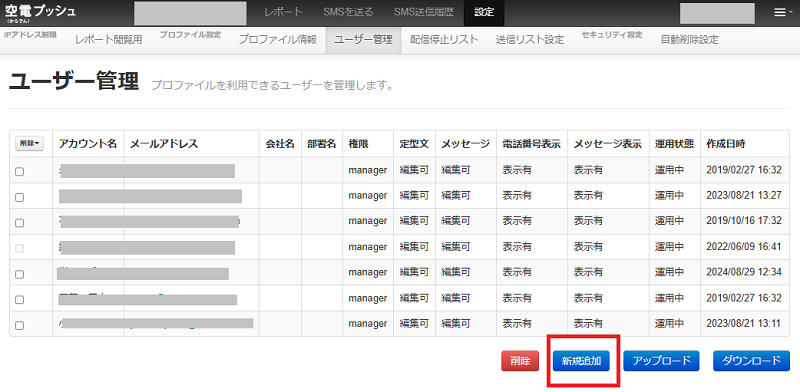Click the ダウンロード button

click(751, 361)
